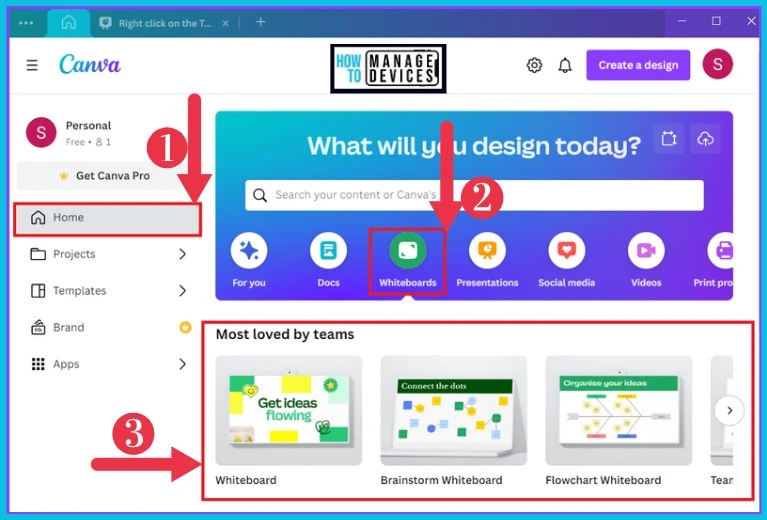
Task: Click the upload cloud icon in banner
Action: 705,139
